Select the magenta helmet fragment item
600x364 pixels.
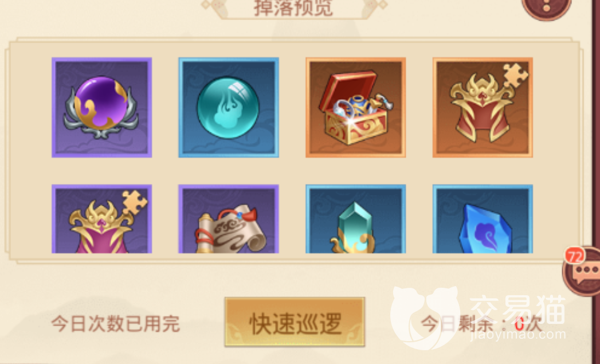102,219
